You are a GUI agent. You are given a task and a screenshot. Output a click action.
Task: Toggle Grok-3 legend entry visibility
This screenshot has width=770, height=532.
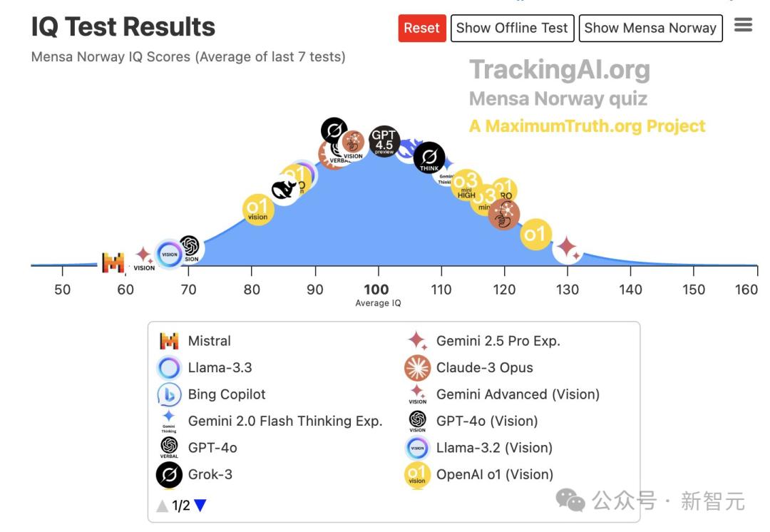click(210, 474)
